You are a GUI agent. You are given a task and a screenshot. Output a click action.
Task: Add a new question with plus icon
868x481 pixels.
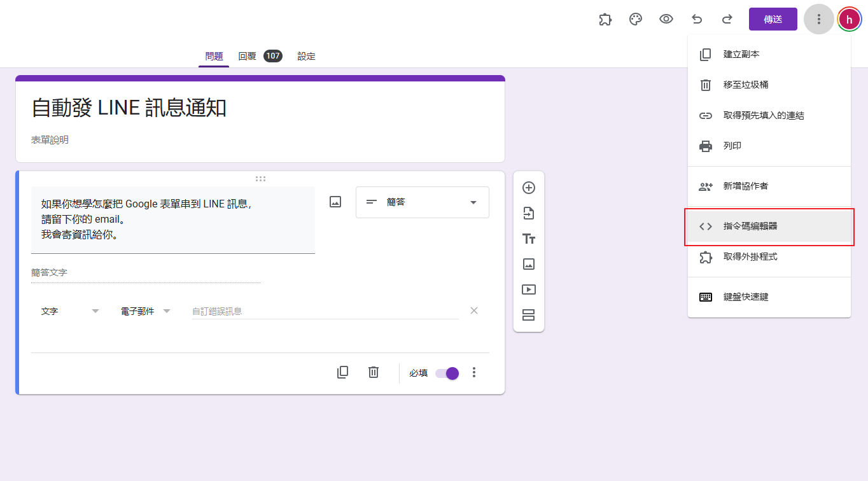[529, 188]
